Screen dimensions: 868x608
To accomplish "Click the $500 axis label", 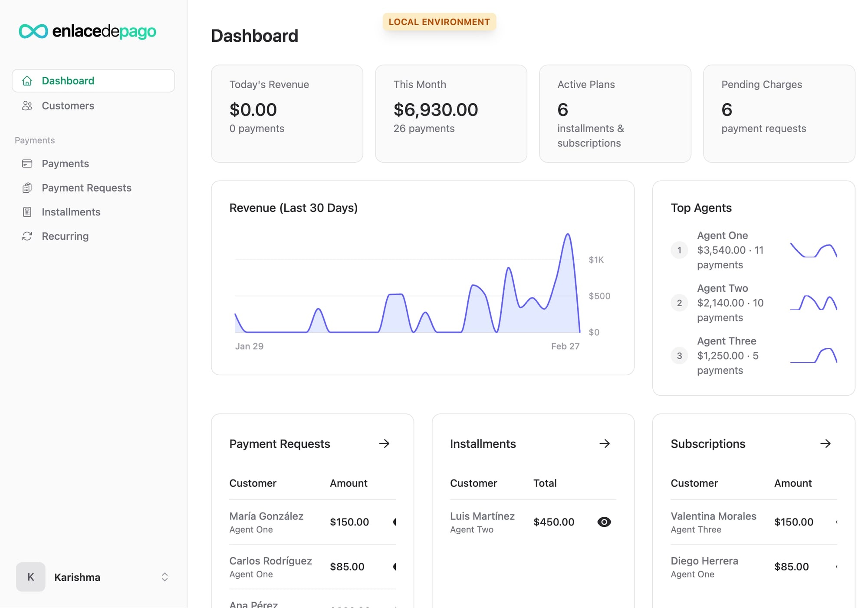I will (x=599, y=296).
